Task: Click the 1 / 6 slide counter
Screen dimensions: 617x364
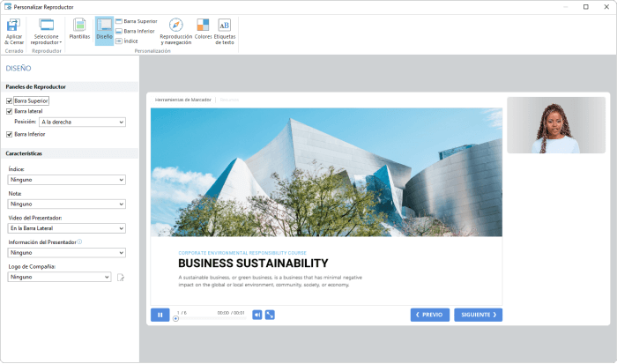Action: pos(182,313)
